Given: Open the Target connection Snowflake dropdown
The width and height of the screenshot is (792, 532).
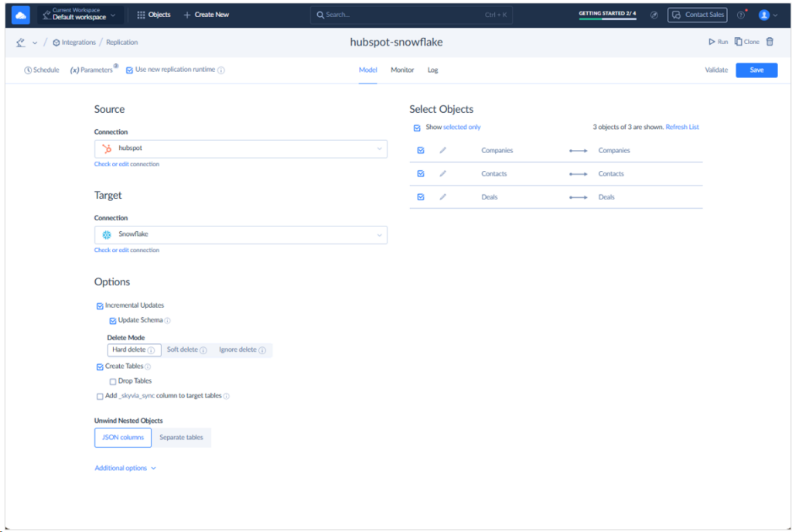Looking at the screenshot, I should pos(241,235).
